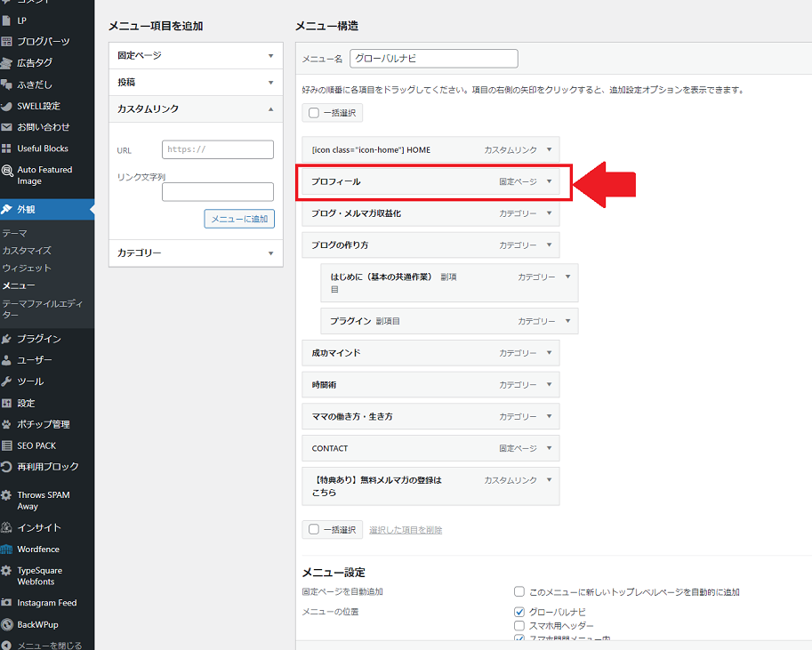Expand the プロフィール menu item arrow

click(x=550, y=181)
